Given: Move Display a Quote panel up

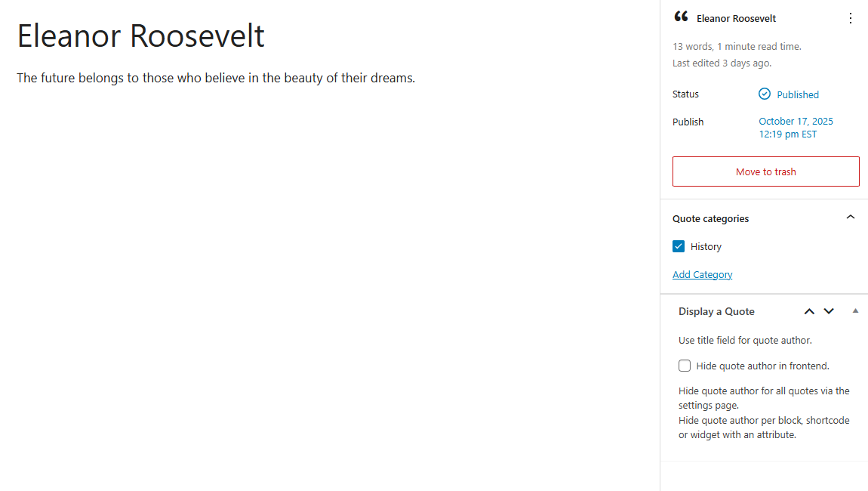Looking at the screenshot, I should tap(809, 311).
